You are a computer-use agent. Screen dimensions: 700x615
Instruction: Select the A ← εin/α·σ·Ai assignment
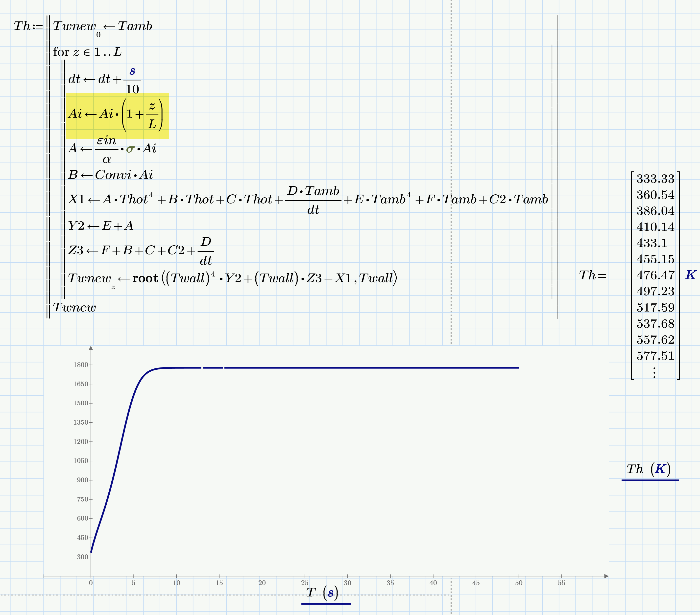[x=113, y=149]
